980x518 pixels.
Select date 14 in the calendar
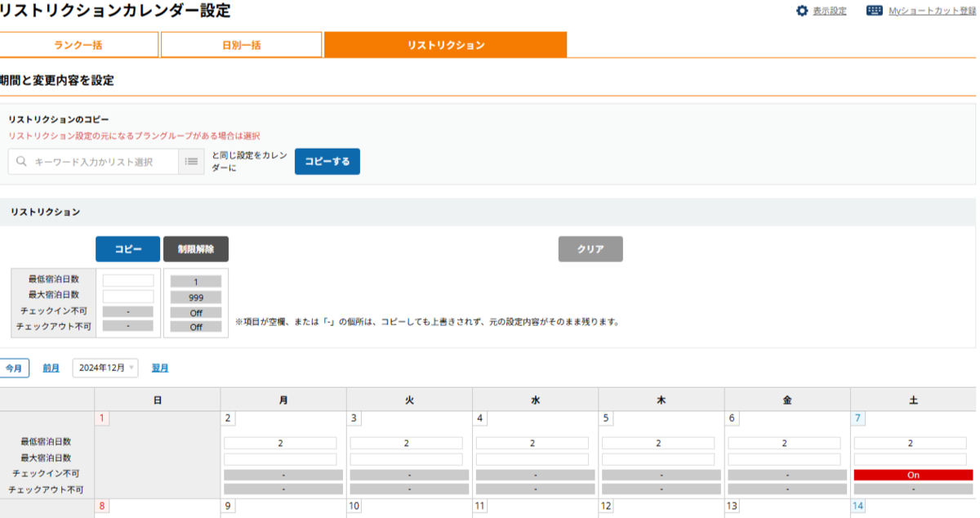[x=858, y=506]
